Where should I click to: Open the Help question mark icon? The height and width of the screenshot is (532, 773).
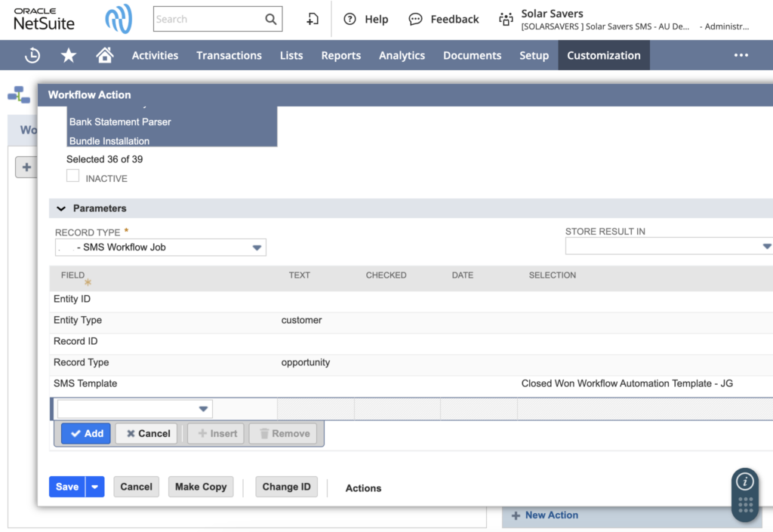350,19
